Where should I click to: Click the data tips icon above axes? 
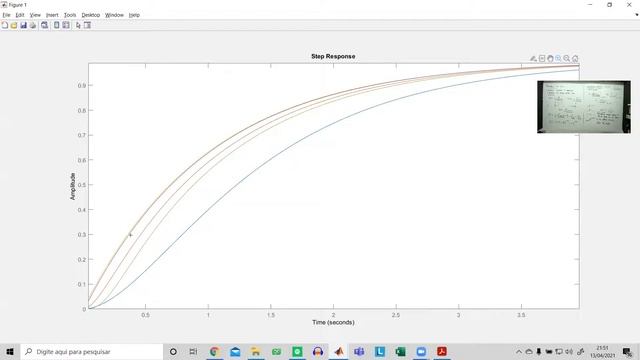click(542, 59)
